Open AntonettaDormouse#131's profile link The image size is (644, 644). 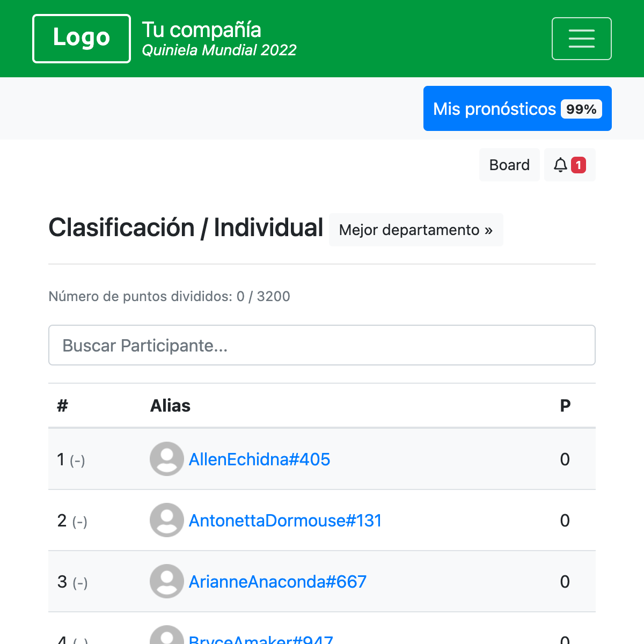point(285,520)
